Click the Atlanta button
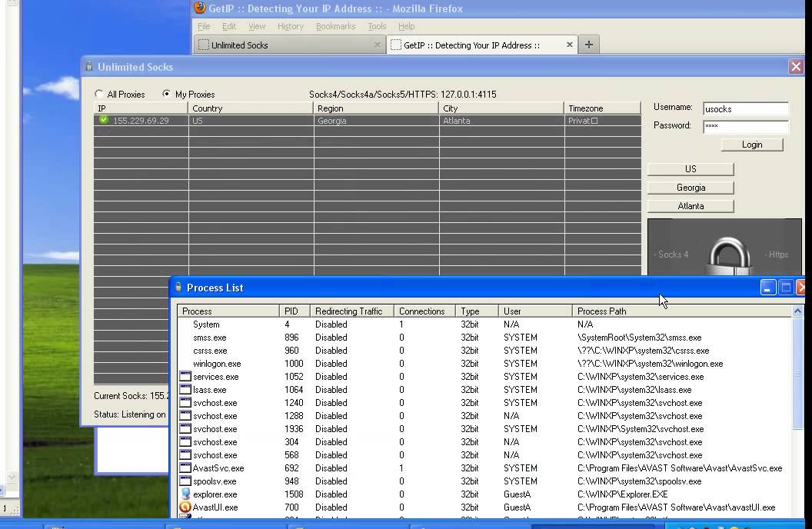Viewport: 812px width, 529px height. tap(691, 206)
